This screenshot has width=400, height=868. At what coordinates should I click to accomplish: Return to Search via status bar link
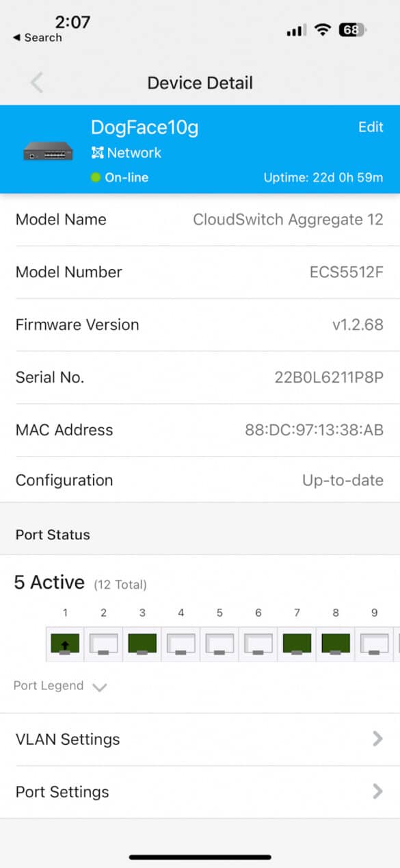pos(38,38)
